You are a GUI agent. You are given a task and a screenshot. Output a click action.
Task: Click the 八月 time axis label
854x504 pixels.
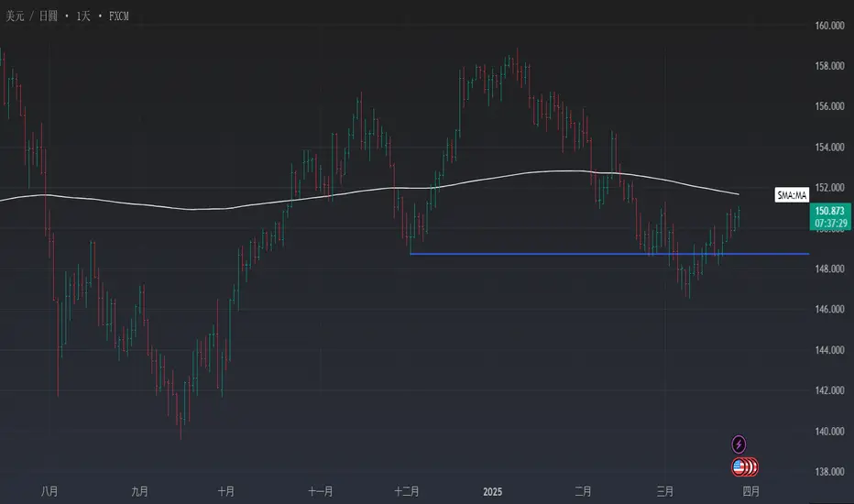(x=49, y=491)
